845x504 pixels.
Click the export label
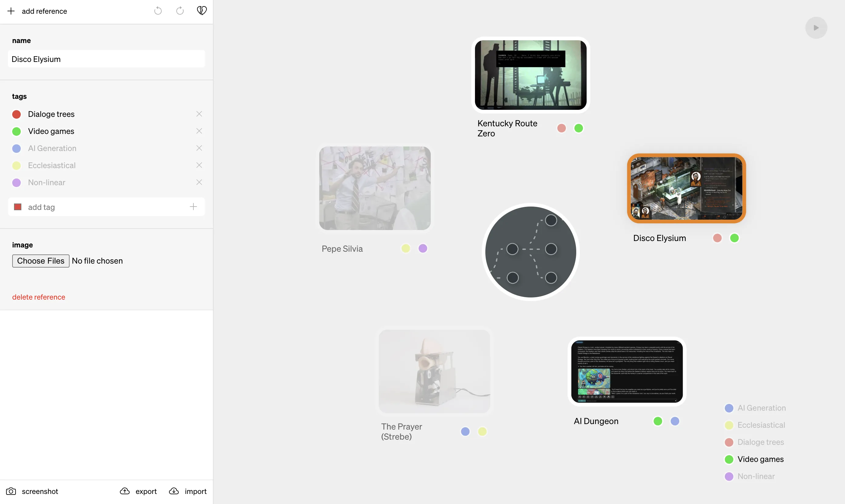146,491
